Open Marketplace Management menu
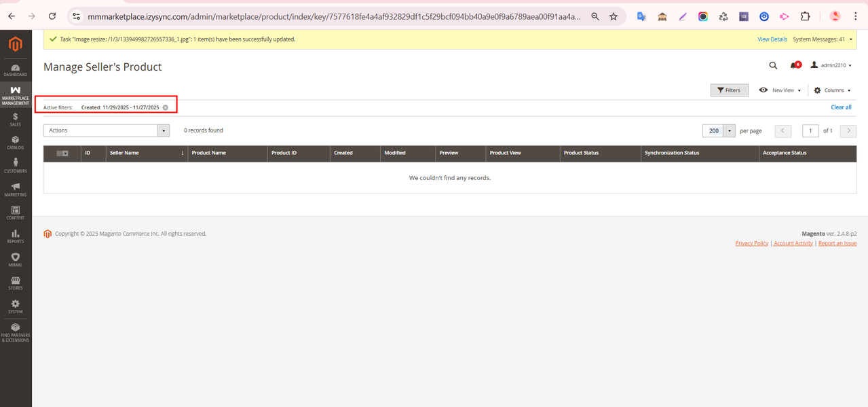 tap(16, 95)
